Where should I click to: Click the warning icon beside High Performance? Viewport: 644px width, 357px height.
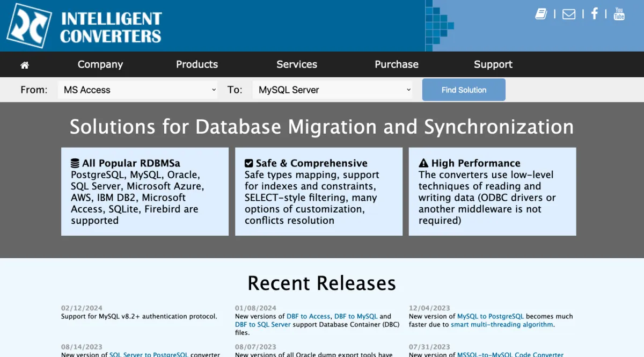click(423, 163)
